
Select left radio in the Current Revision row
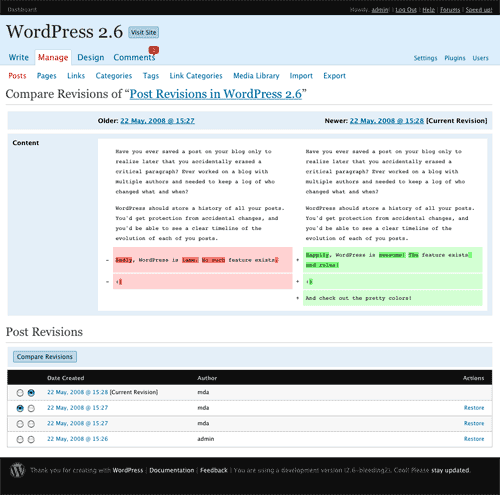20,393
